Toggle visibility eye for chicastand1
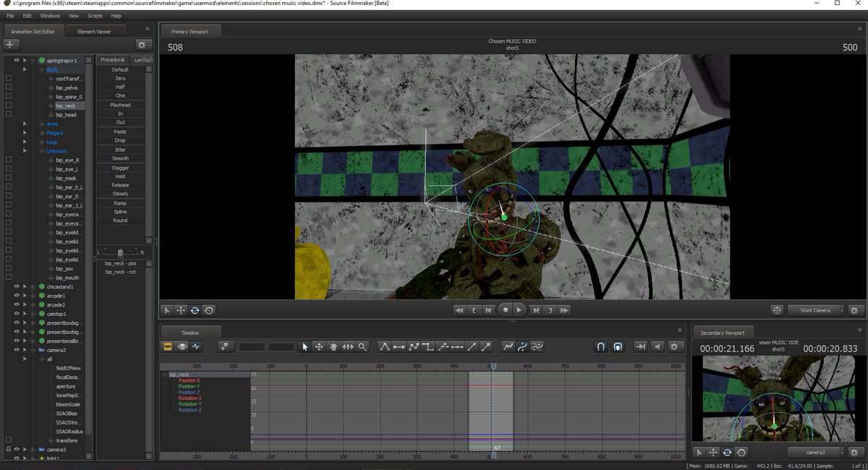 click(x=17, y=287)
